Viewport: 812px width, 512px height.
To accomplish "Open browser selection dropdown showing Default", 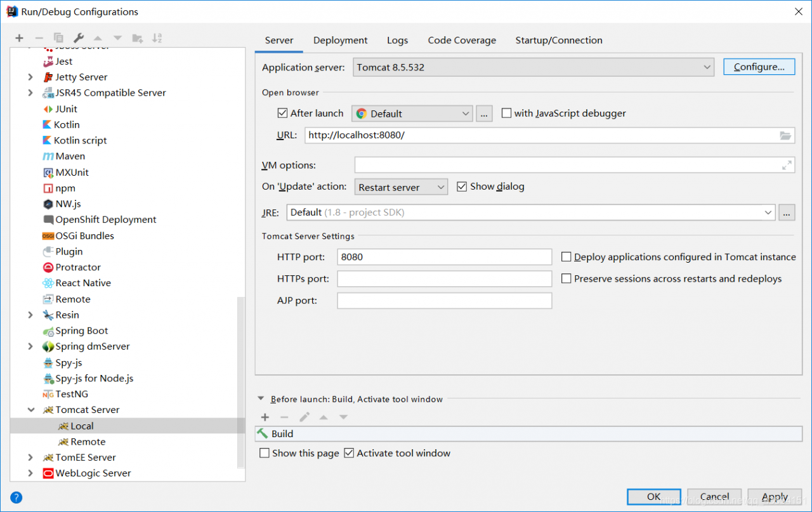I will [412, 114].
